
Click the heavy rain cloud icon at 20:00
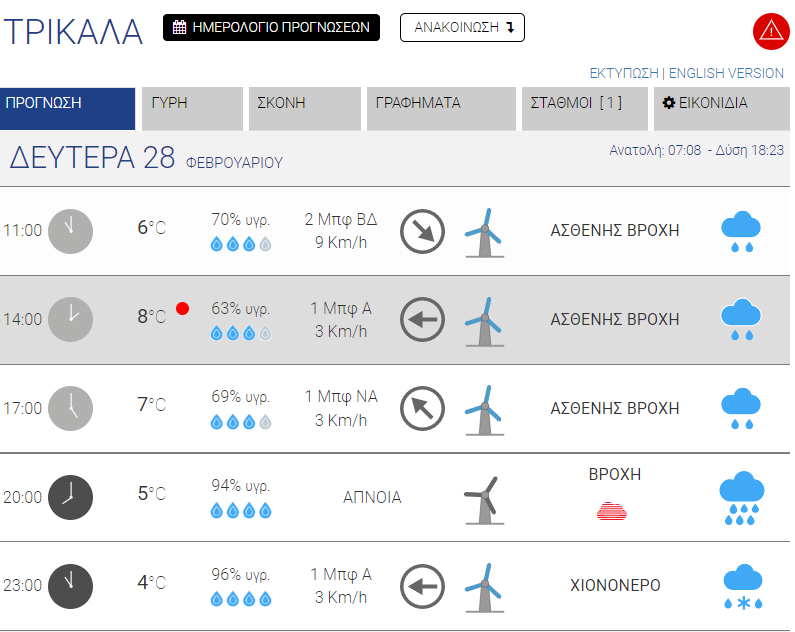[741, 497]
